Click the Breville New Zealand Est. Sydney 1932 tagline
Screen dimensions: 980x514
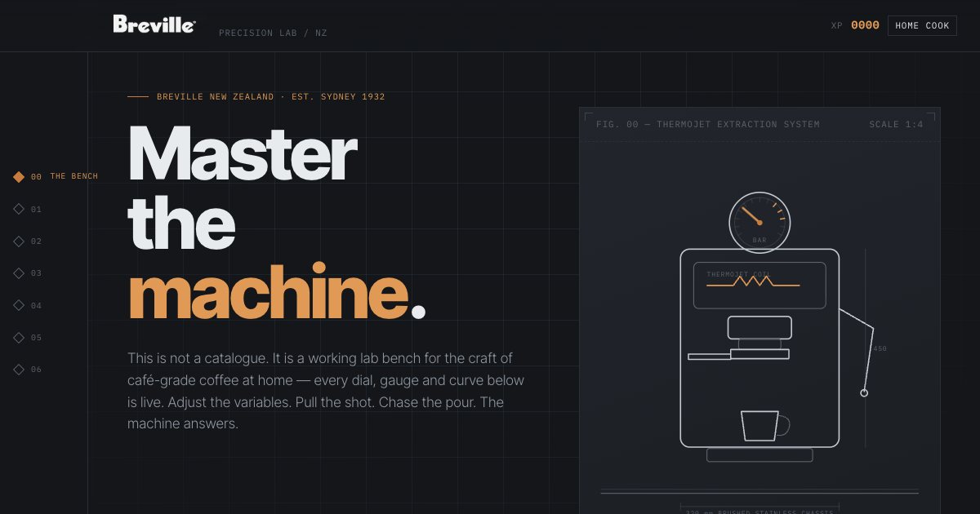pos(271,97)
